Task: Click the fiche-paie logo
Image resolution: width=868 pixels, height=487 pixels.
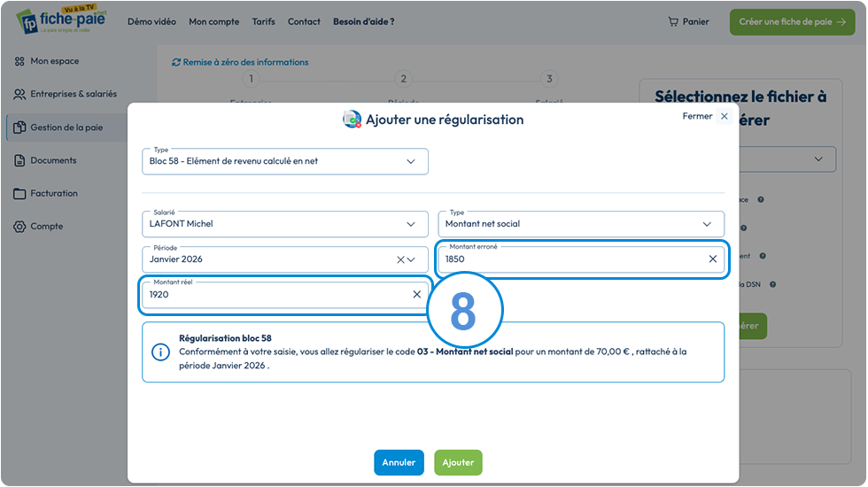Action: (x=62, y=20)
